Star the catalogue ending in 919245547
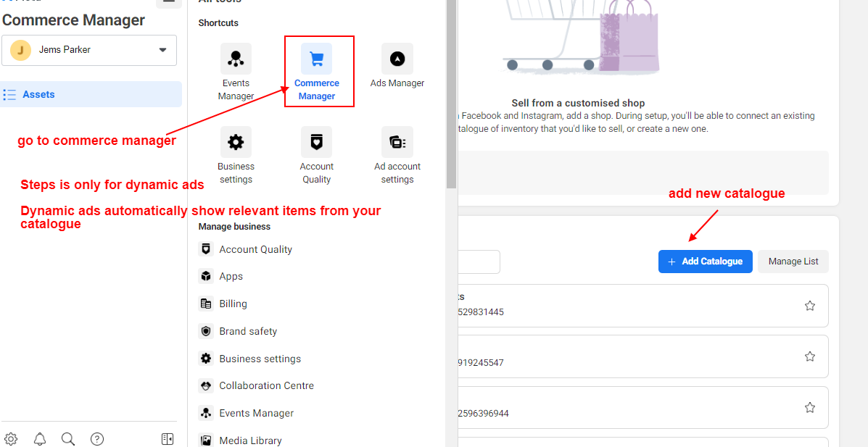868x447 pixels. (x=810, y=356)
